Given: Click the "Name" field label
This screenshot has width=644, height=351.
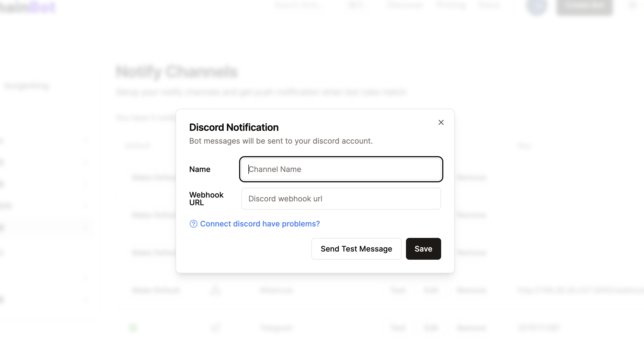Looking at the screenshot, I should (200, 169).
